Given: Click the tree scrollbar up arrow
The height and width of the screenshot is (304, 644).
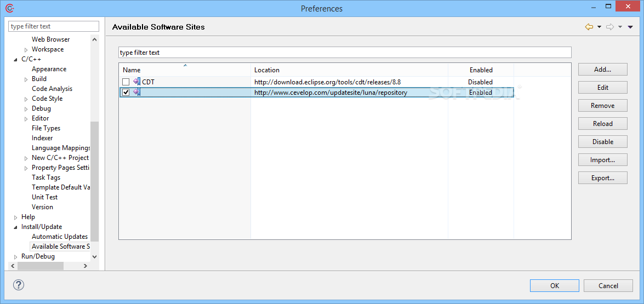Looking at the screenshot, I should coord(94,39).
